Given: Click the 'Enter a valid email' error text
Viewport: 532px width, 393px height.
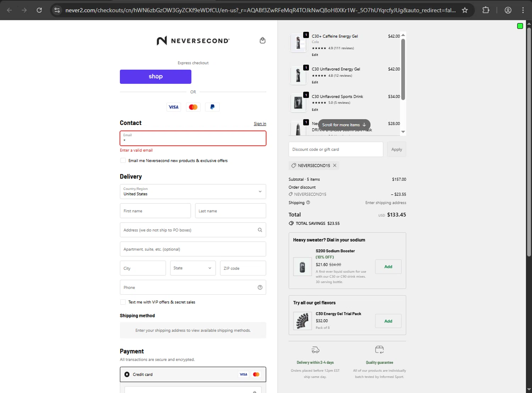Looking at the screenshot, I should point(136,150).
